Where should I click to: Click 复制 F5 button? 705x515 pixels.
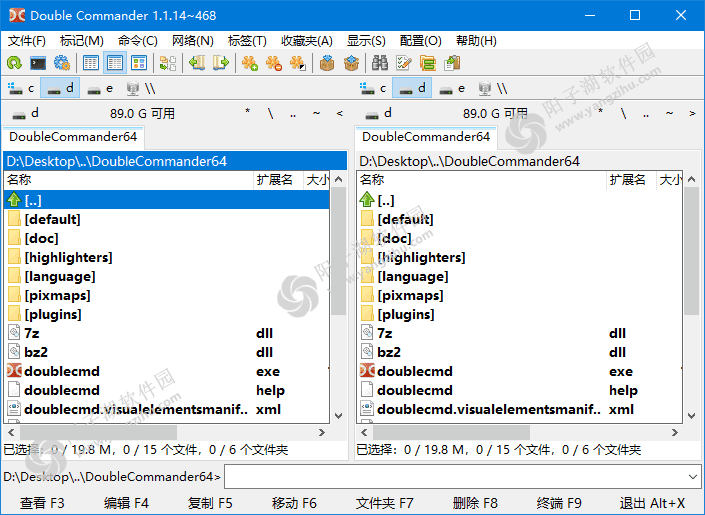(x=210, y=503)
